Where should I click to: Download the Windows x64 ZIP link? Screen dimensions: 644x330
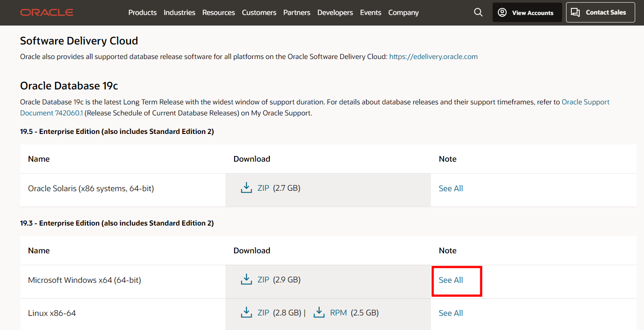[x=263, y=280]
